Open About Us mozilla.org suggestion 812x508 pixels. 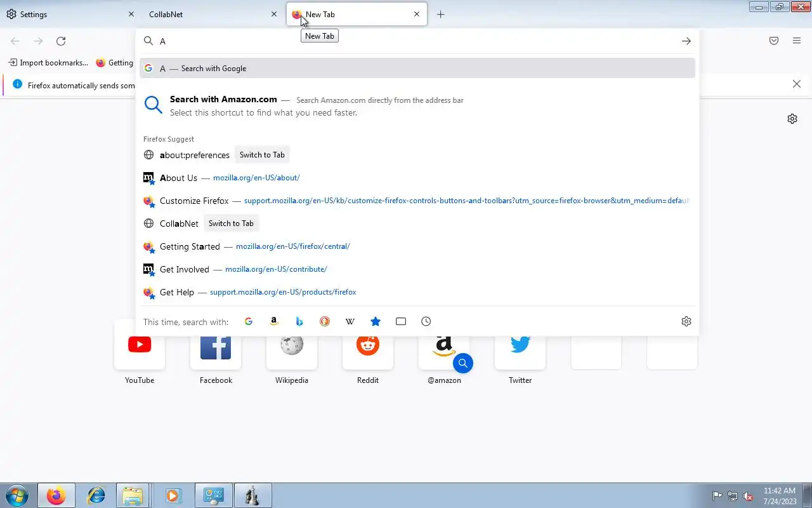pos(417,178)
